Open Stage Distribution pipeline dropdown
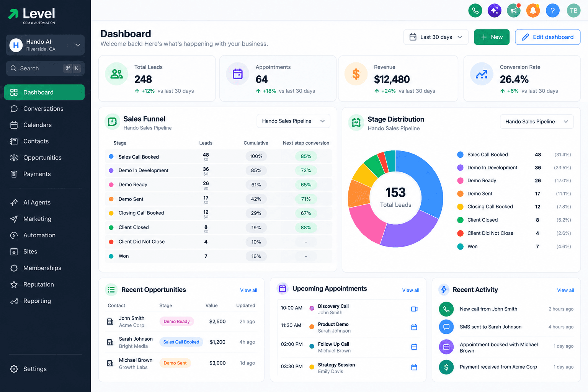This screenshot has height=392, width=588. coord(537,122)
